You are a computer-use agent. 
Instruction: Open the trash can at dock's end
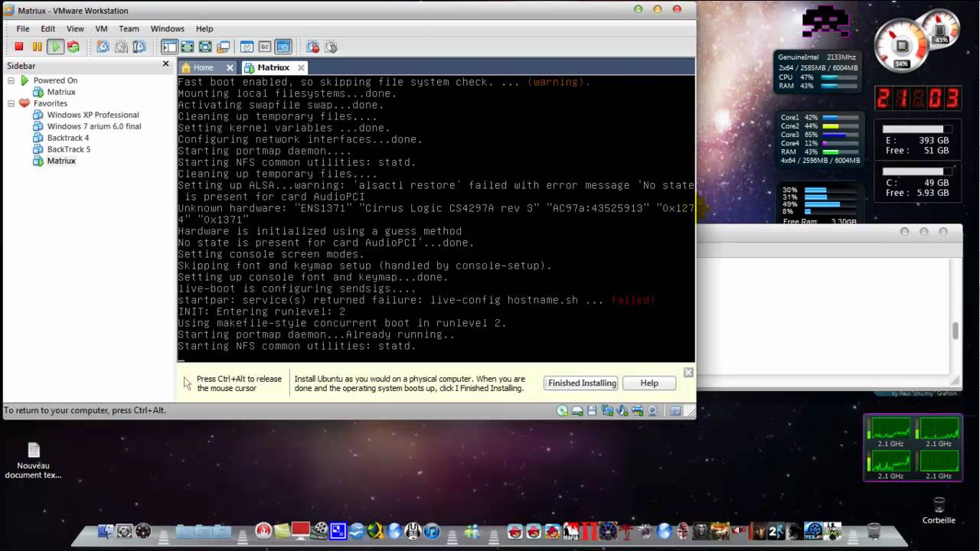pos(874,531)
